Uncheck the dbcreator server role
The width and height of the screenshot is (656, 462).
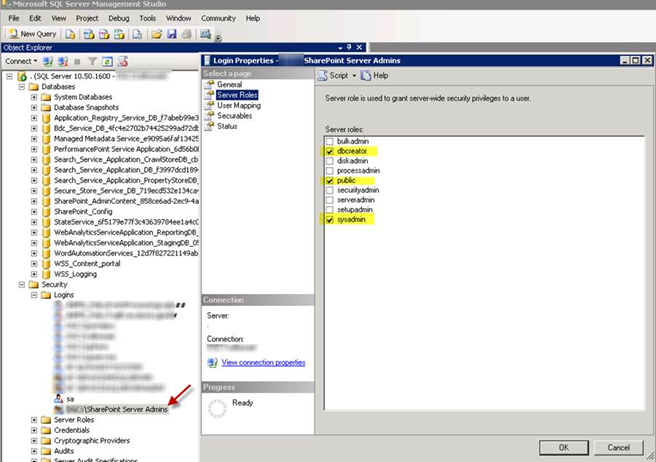tap(330, 151)
